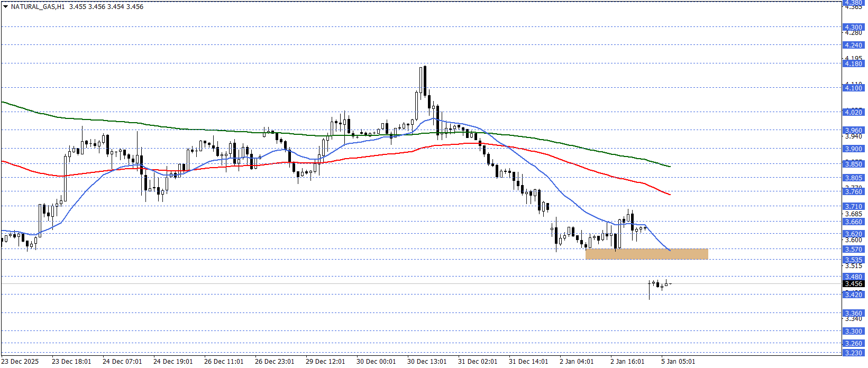Screen dimensions: 868x368
Task: Click the 30 Dec 13:01 time label
Action: coord(427,362)
